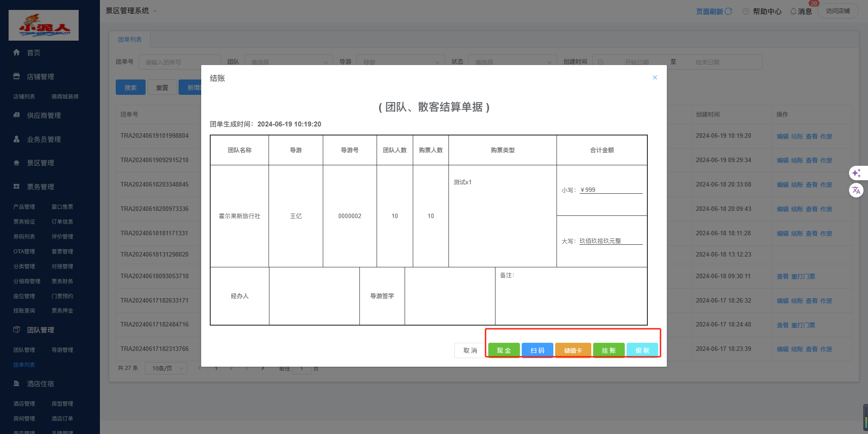Open messages via bell icon
868x434 pixels.
pyautogui.click(x=793, y=11)
